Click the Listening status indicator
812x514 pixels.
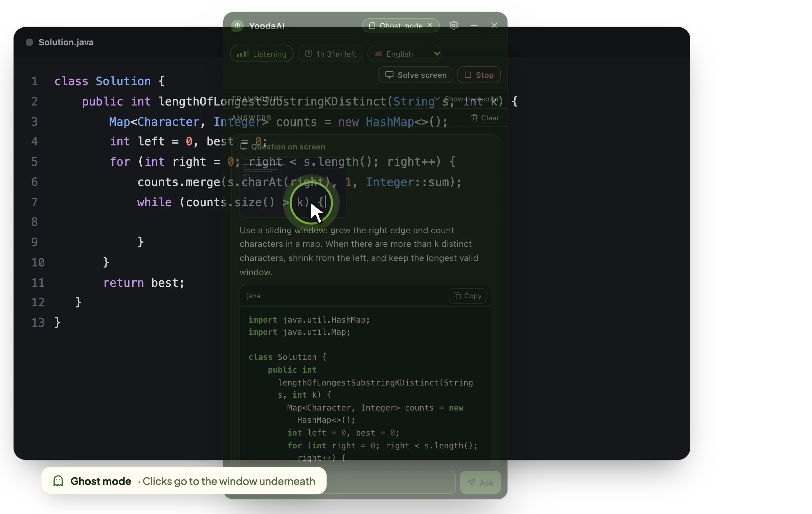pos(262,54)
